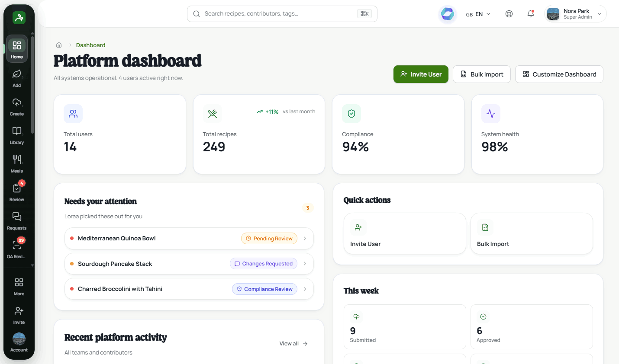Click the Approved checkmark icon
Viewport: 619px width, 364px height.
[x=483, y=317]
